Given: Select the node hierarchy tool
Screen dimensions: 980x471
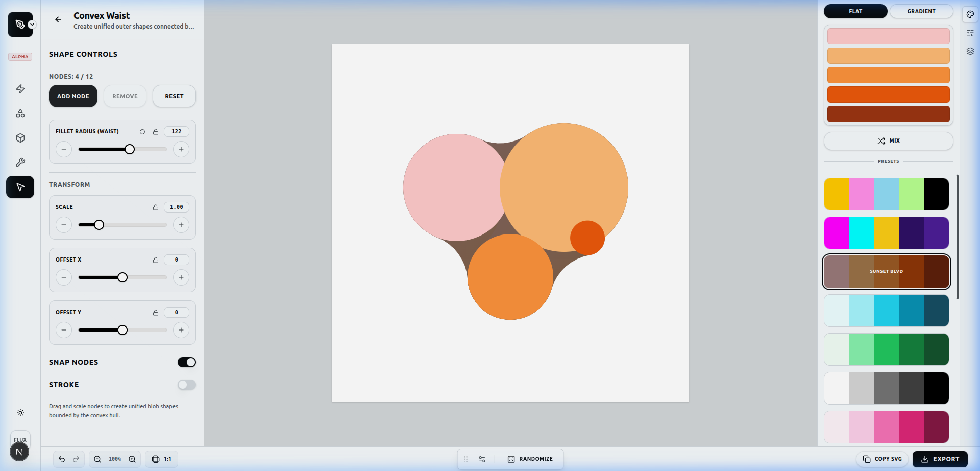Looking at the screenshot, I should [x=20, y=113].
